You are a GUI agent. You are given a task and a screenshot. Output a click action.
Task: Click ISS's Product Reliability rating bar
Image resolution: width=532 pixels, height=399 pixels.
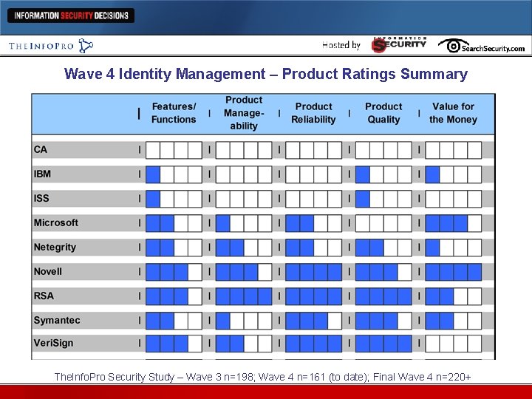(x=313, y=199)
